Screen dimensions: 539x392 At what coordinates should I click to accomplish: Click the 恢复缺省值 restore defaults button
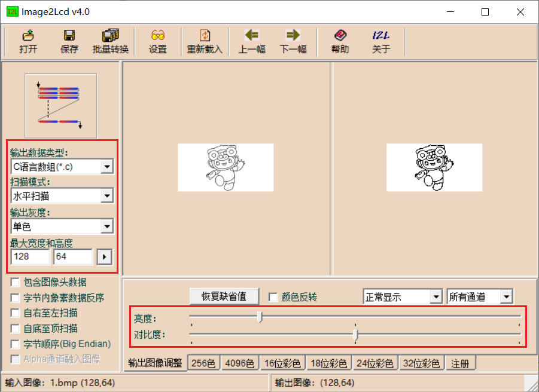(x=224, y=296)
